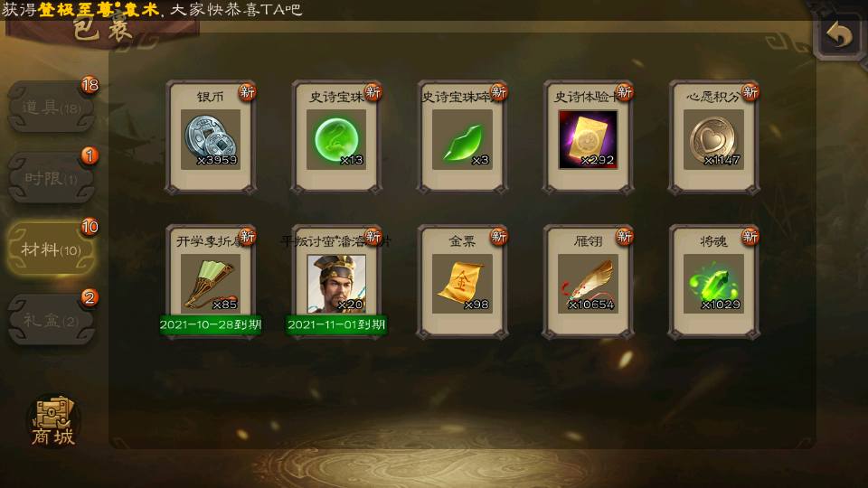Click the 2021-11-01到期 expiry label
This screenshot has height=488, width=868.
click(x=336, y=324)
